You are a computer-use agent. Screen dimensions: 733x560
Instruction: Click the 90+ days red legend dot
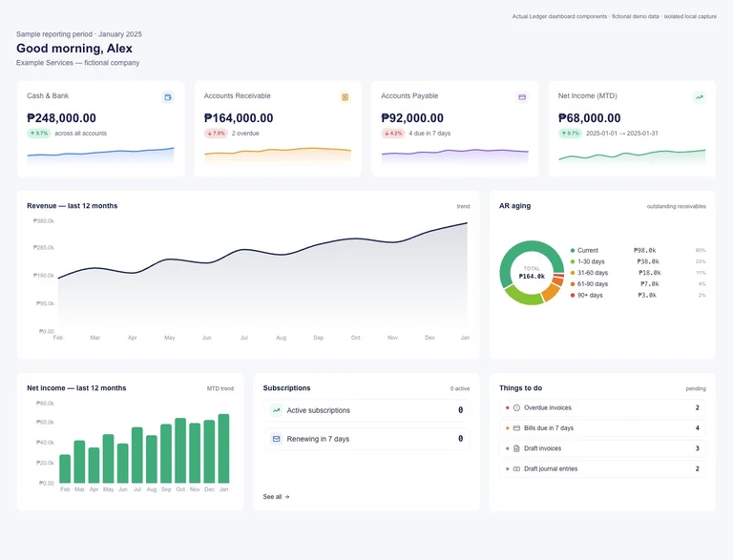(x=573, y=296)
